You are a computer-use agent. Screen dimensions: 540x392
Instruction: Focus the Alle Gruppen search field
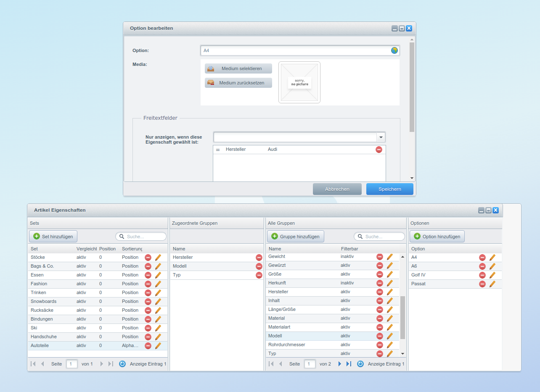(379, 237)
